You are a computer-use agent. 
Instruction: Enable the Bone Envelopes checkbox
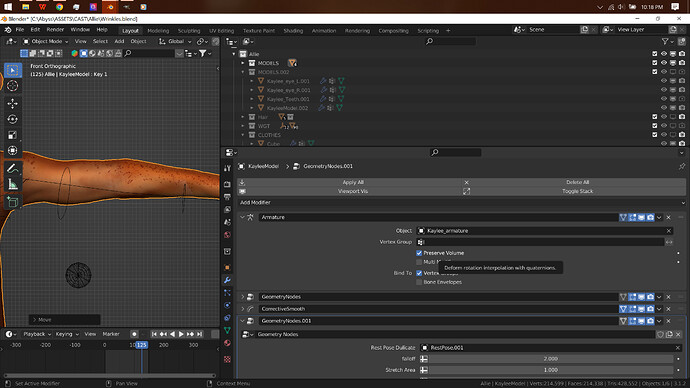coord(419,282)
